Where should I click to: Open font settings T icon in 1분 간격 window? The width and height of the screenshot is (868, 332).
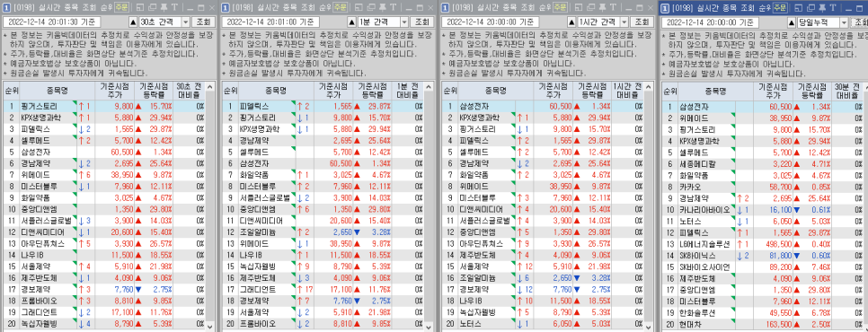pyautogui.click(x=393, y=7)
